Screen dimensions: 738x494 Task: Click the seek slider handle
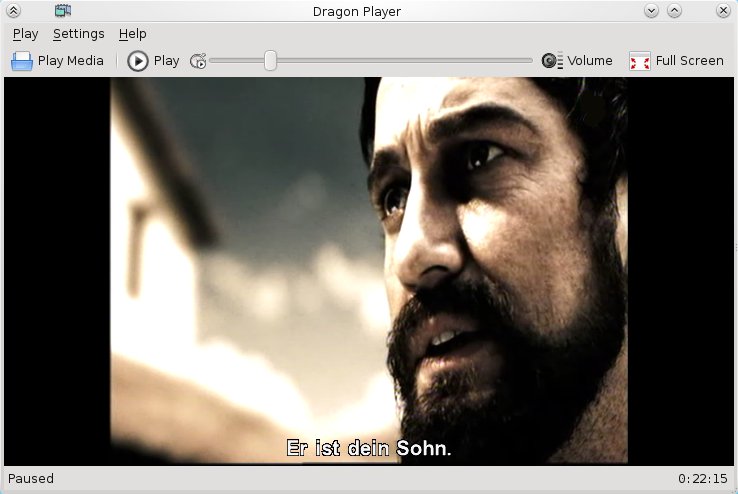click(x=270, y=61)
